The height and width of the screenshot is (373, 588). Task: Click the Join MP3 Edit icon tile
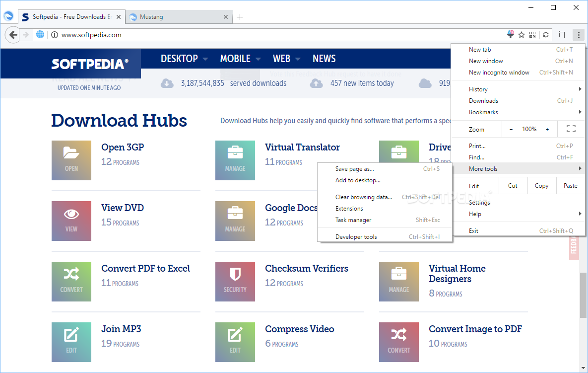71,342
